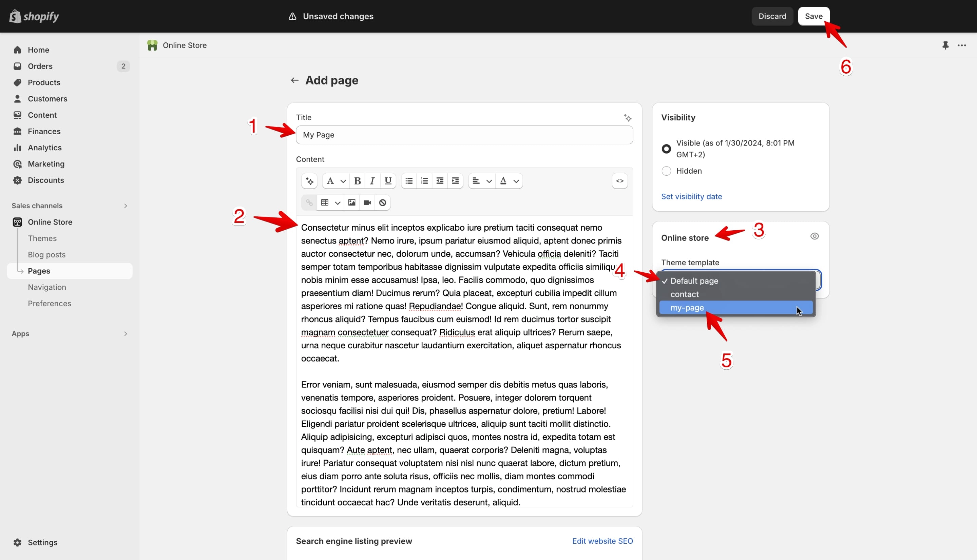Click the AI magic icon beside Title

pos(627,118)
